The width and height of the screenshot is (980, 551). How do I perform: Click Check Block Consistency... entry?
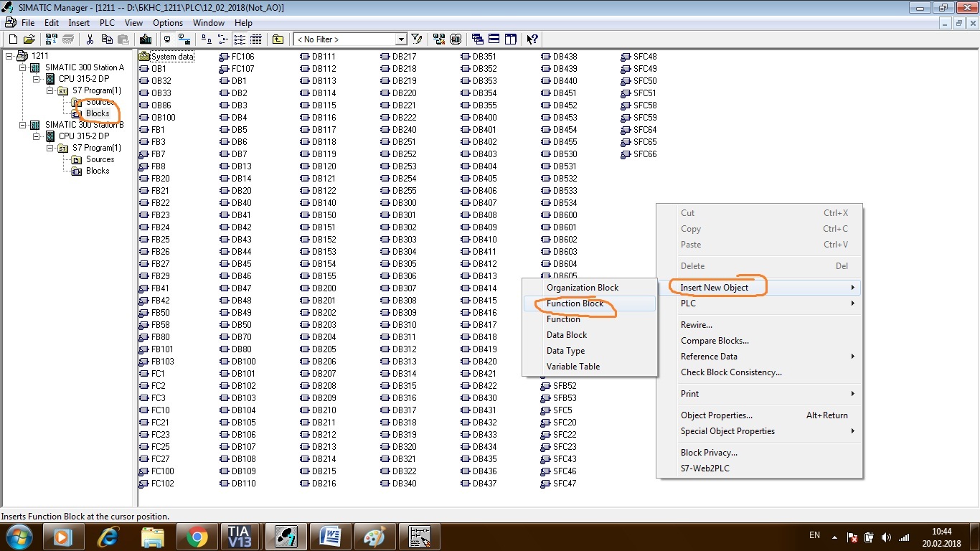[x=760, y=372]
